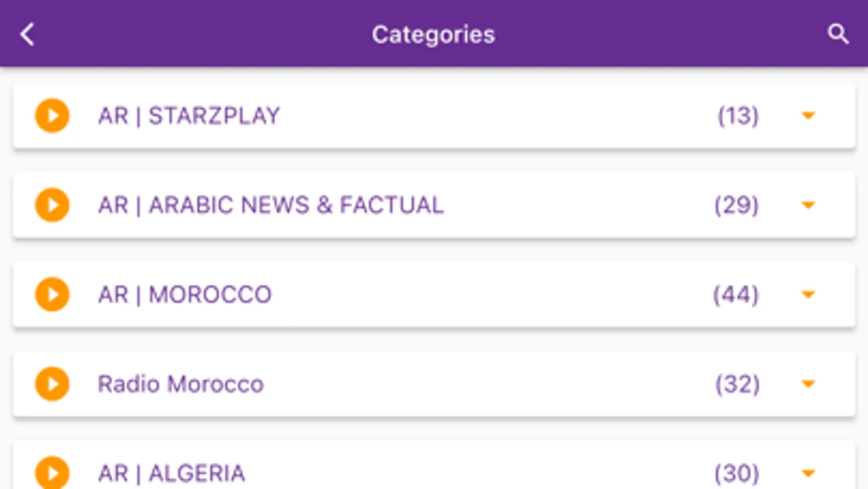This screenshot has width=868, height=489.
Task: Show AR | ALGERIA channels with arrow
Action: 808,473
